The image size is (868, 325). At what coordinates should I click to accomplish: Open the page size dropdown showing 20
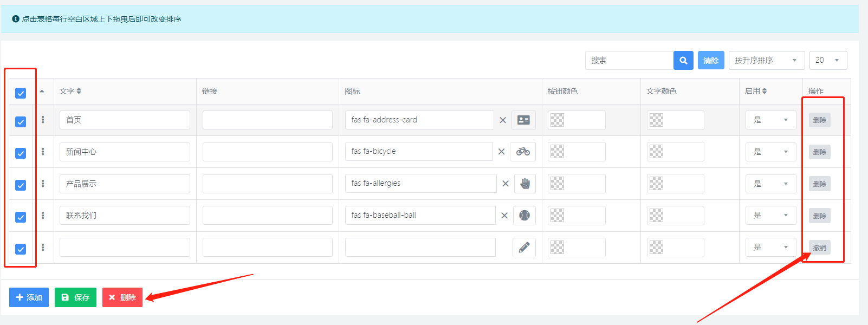click(x=827, y=61)
